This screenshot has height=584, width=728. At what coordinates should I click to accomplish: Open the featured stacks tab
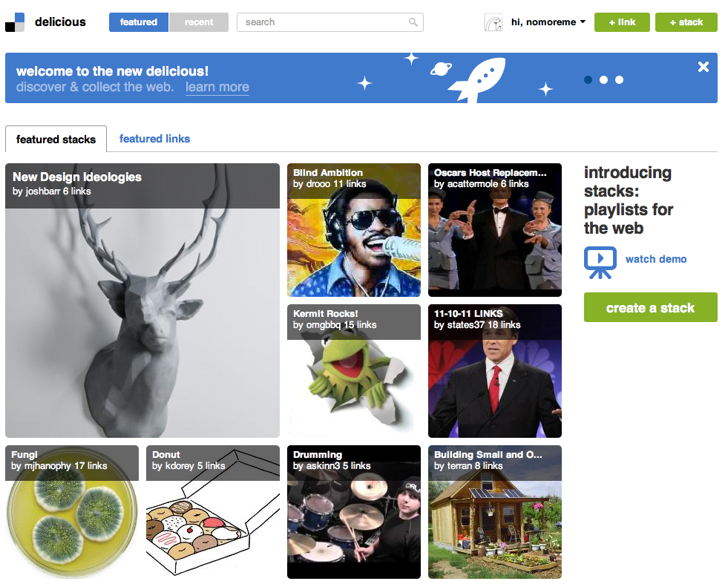(56, 139)
